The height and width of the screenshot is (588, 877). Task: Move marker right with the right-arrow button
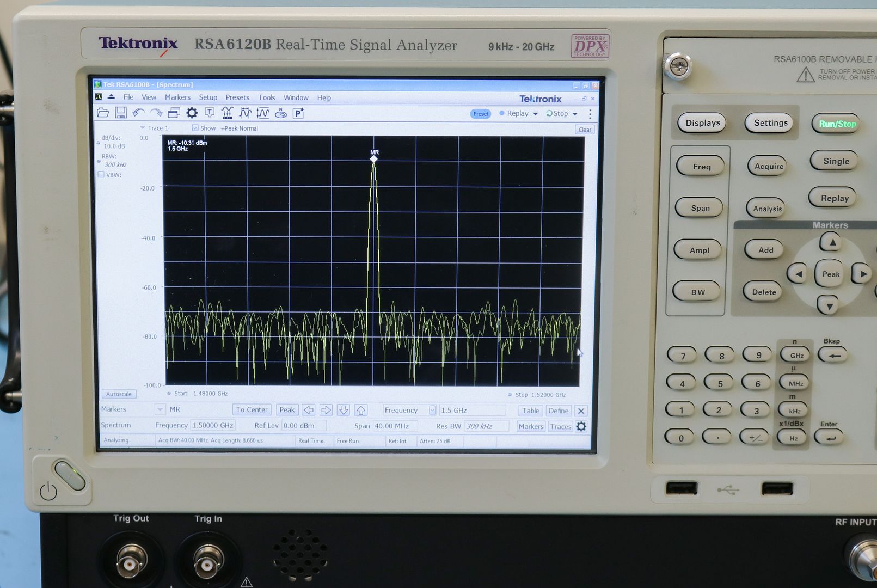click(326, 410)
